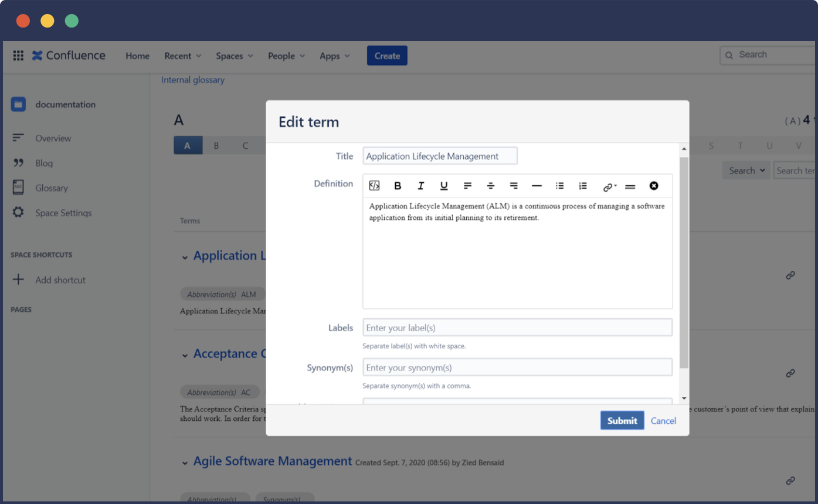Select letter T tab in glossary
Image resolution: width=818 pixels, height=504 pixels.
741,146
